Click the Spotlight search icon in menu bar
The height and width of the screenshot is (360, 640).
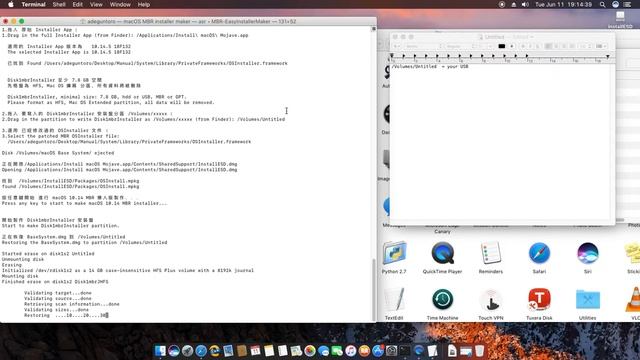click(x=602, y=4)
